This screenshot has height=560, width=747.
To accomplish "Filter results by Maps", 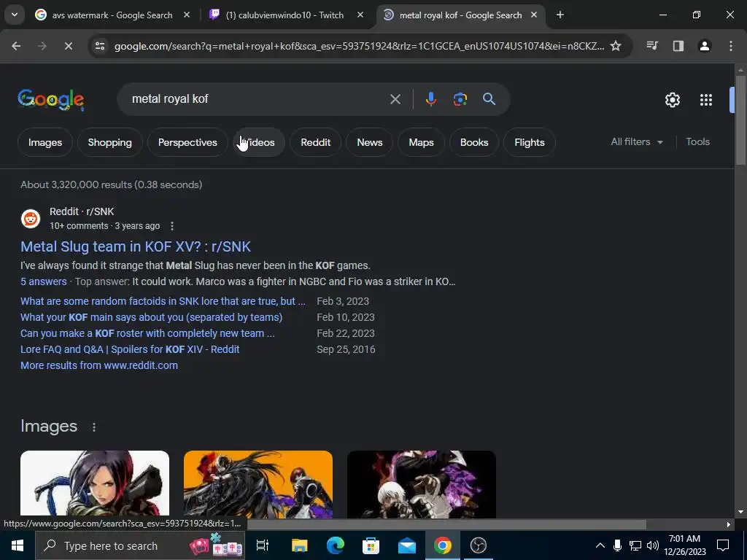I will 421,142.
